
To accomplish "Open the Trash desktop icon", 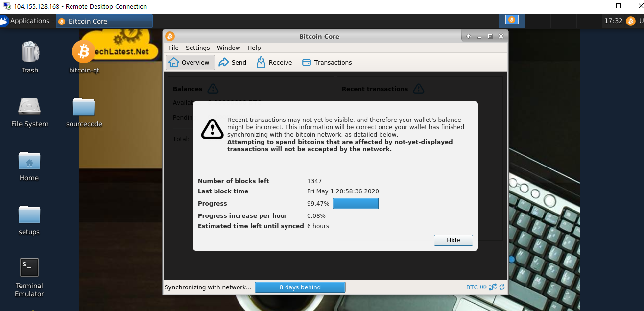I will 29,57.
